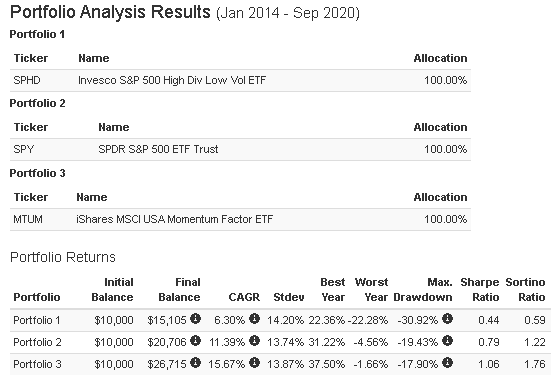Viewport: 553px width, 378px height.
Task: Click the CAGR column header
Action: click(244, 297)
